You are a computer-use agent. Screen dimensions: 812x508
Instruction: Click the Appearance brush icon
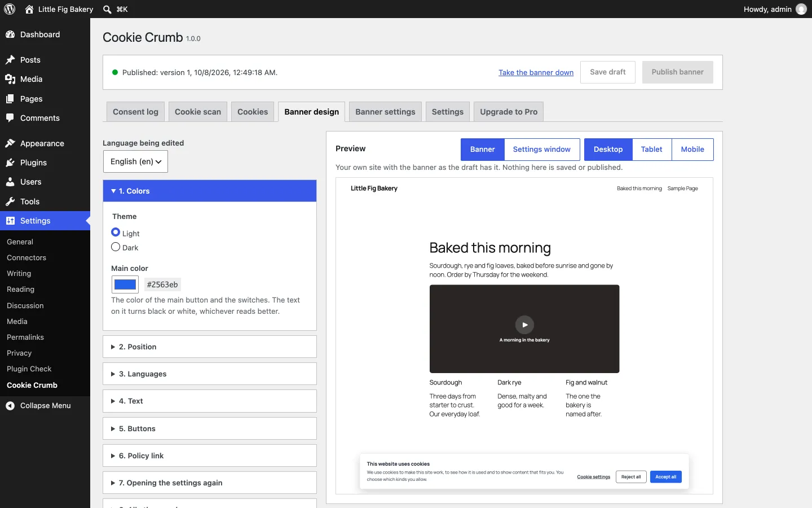pos(10,143)
